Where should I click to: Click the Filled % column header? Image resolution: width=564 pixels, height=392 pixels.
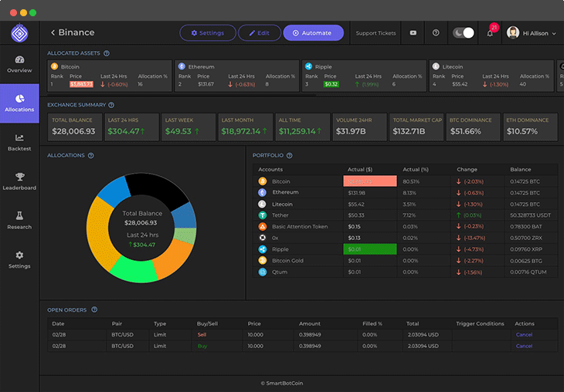(372, 324)
